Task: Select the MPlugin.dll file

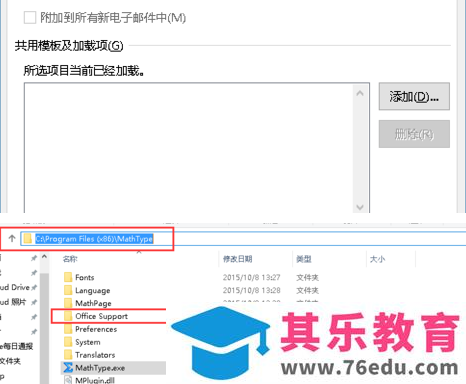Action: click(95, 380)
